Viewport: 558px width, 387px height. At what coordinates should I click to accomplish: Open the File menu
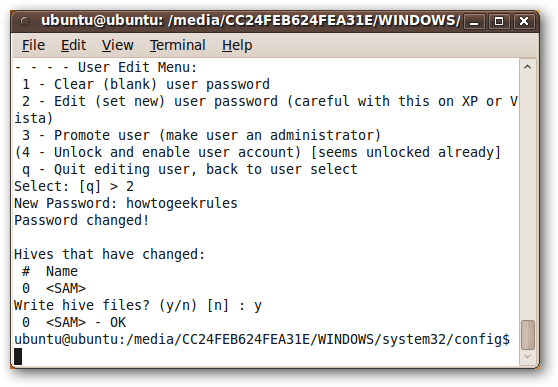pyautogui.click(x=33, y=46)
